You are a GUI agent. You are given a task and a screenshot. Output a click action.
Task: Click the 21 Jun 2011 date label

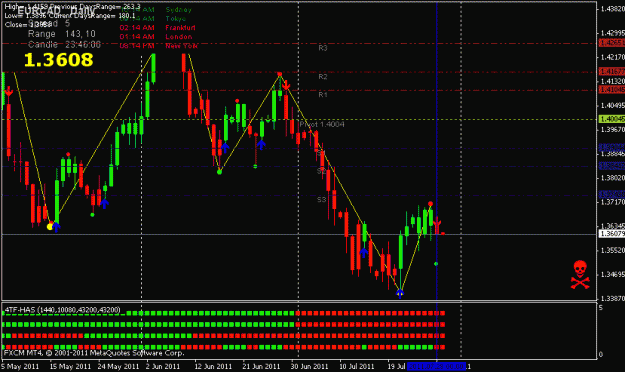tap(261, 366)
